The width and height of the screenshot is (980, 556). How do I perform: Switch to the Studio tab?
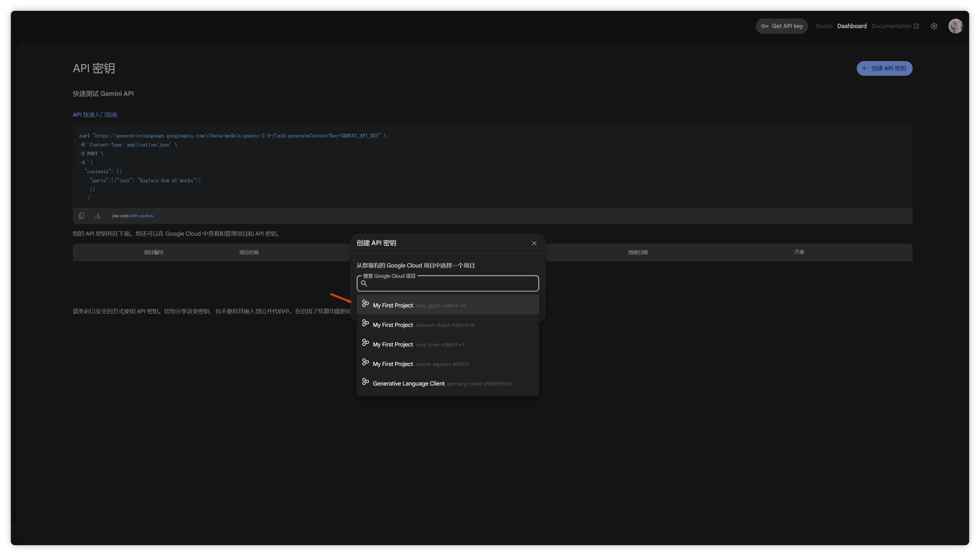point(824,26)
